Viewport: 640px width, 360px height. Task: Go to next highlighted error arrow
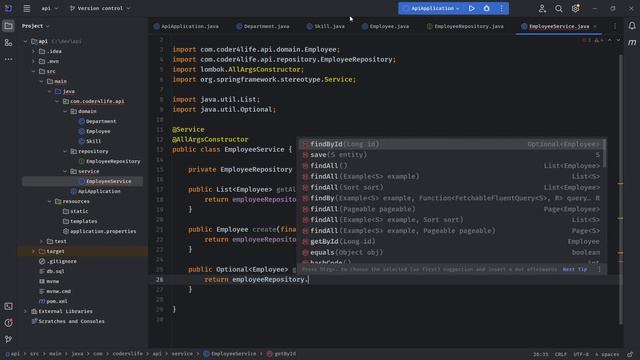(x=618, y=40)
